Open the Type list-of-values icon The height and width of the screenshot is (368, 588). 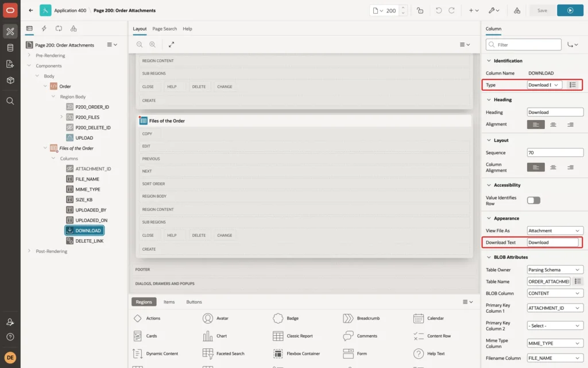tap(572, 85)
